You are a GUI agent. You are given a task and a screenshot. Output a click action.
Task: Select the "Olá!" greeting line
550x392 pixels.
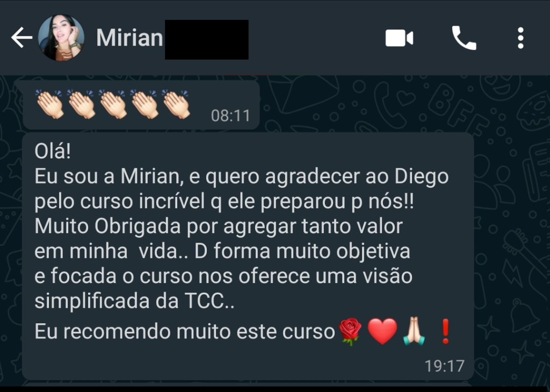(53, 151)
